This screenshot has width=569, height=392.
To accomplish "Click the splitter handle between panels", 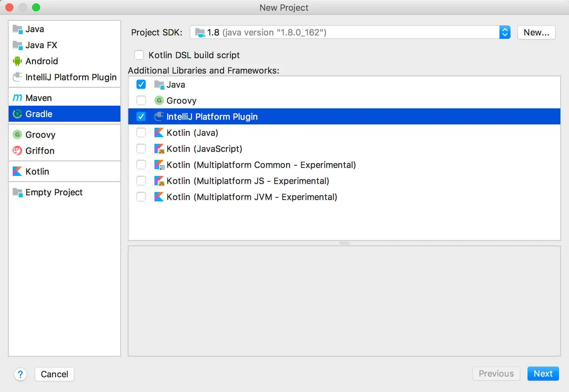I will pyautogui.click(x=344, y=243).
